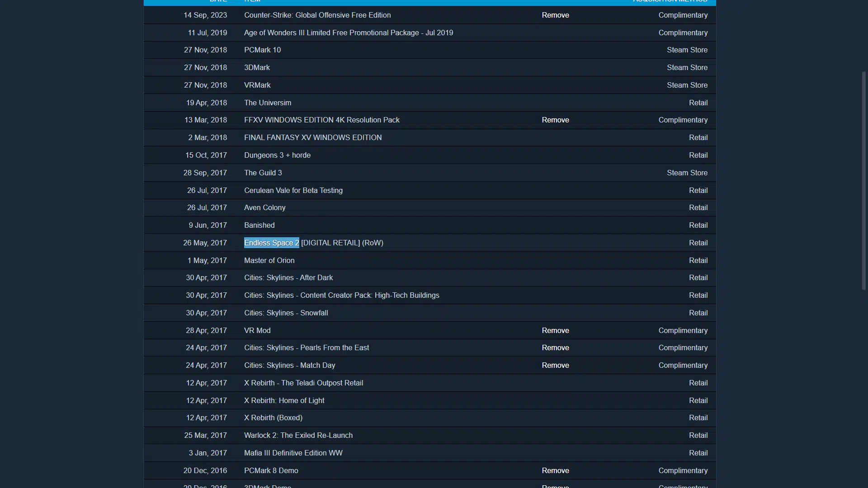Click the '3 Jan, 2017' date cell
This screenshot has height=488, width=868.
click(x=208, y=453)
